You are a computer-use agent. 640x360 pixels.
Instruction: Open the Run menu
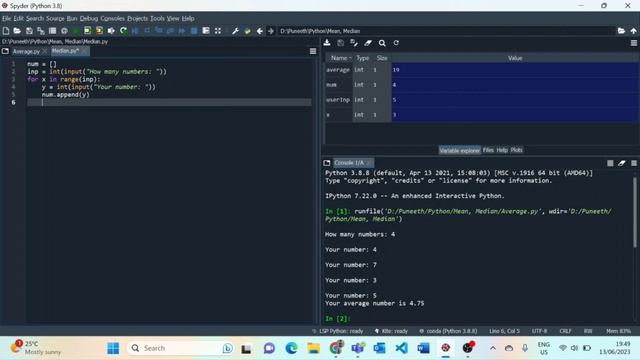point(72,18)
